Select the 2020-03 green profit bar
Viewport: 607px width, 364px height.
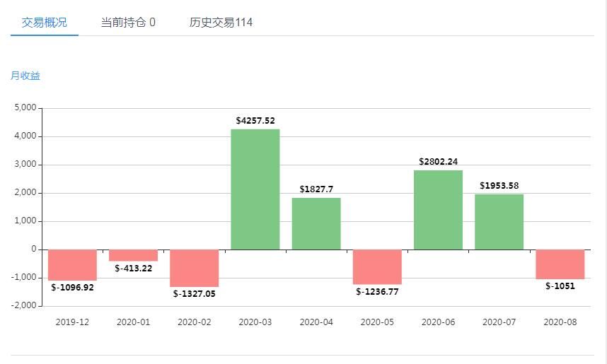[x=255, y=189]
